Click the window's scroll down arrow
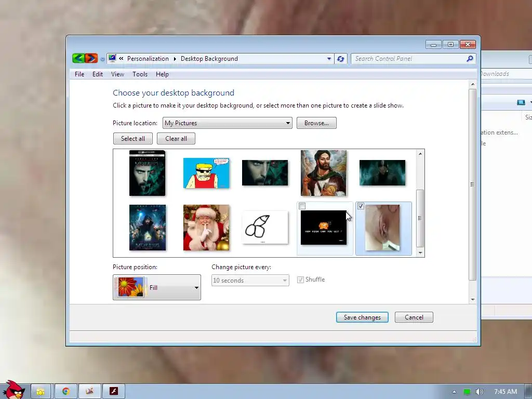 473,300
